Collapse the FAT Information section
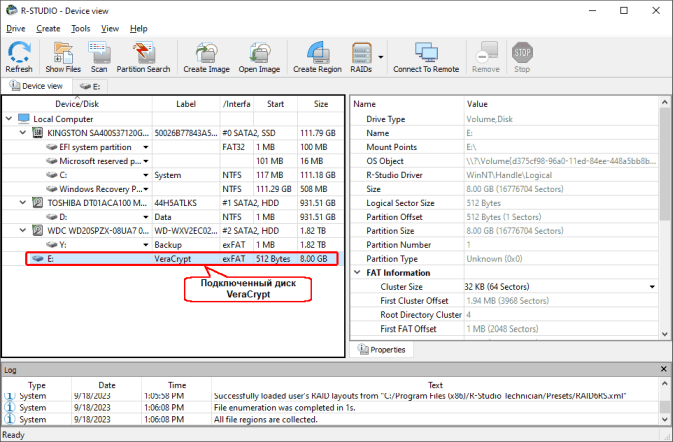This screenshot has height=442, width=673. pyautogui.click(x=357, y=272)
